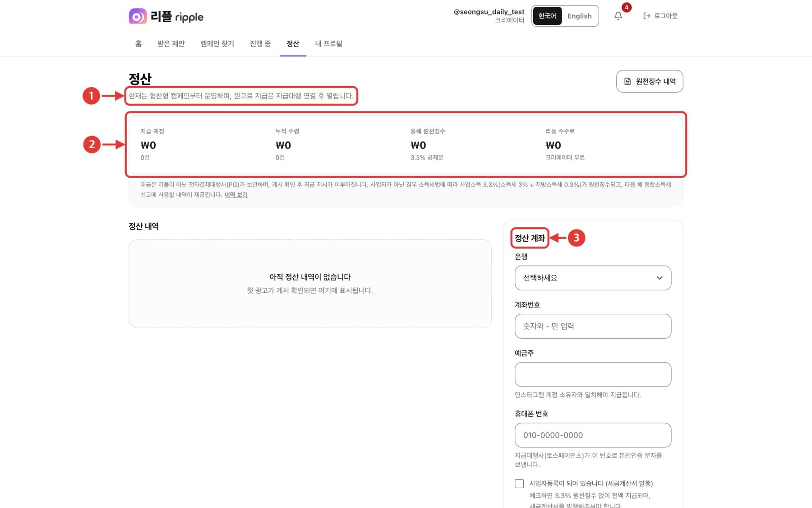
Task: Expand the bank dropdown chevron
Action: pyautogui.click(x=660, y=278)
